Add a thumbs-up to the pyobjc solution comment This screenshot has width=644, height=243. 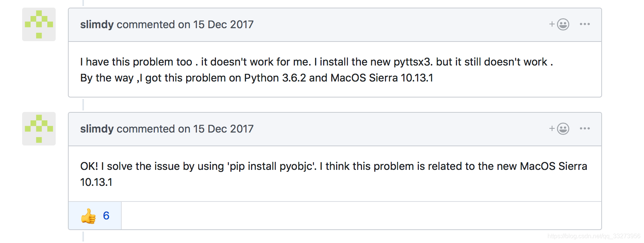95,216
